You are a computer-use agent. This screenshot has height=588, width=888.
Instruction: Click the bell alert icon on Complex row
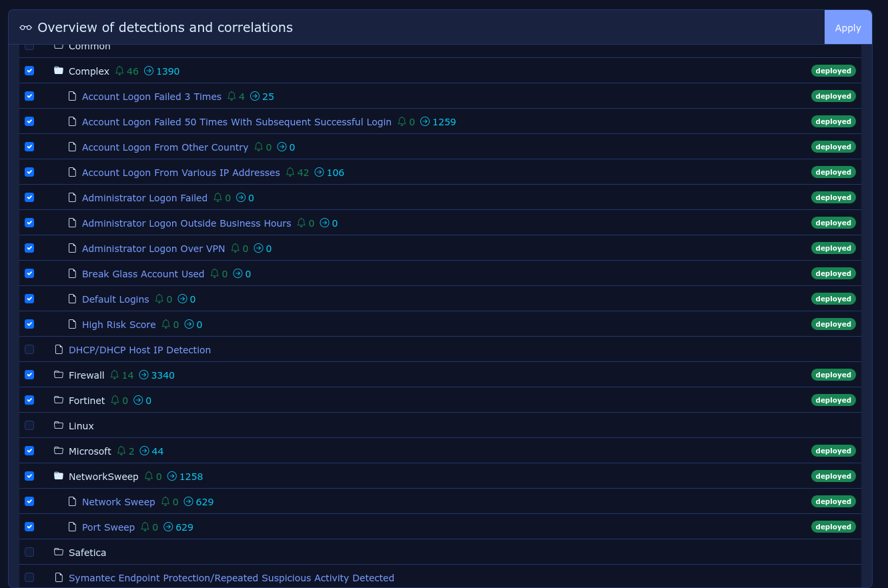point(119,71)
